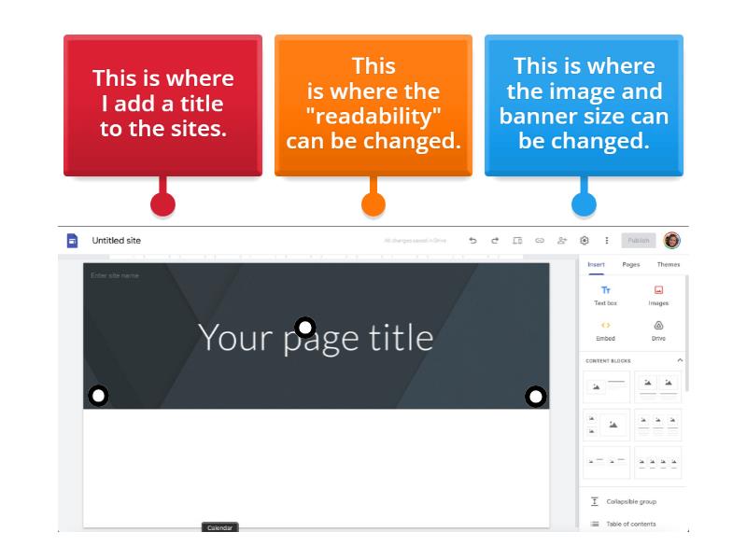This screenshot has width=747, height=560.
Task: Collapse the Content Blocks section
Action: click(680, 360)
